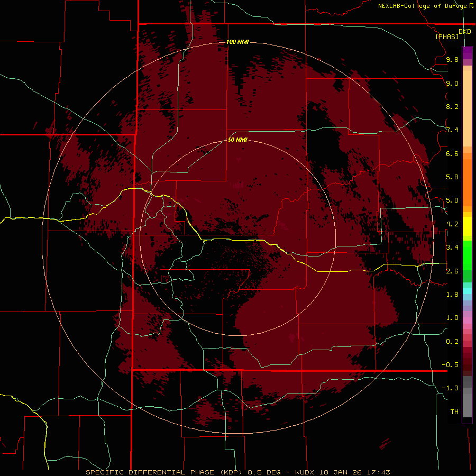Select the 6.6 legend value
This screenshot has width=476, height=476.
(x=452, y=153)
